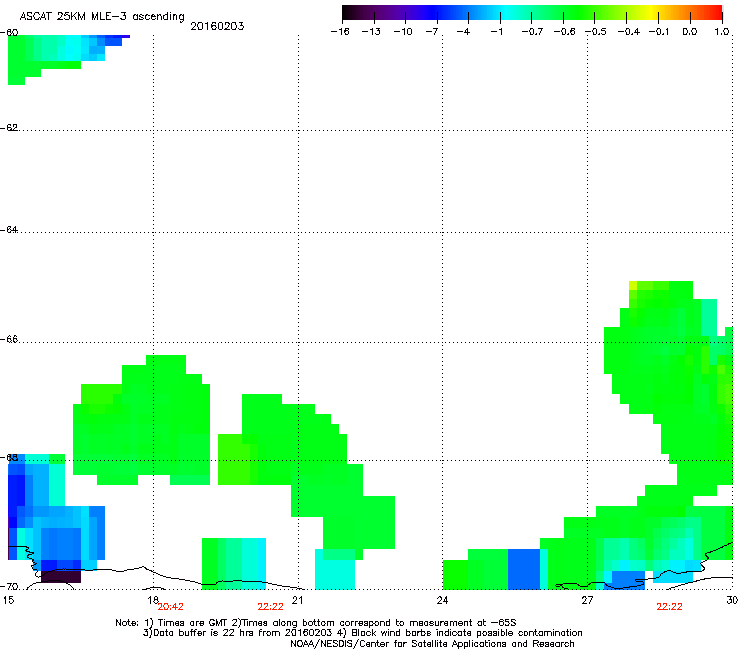The width and height of the screenshot is (740, 650).
Task: Click the red 20:42 swath time label
Action: 170,607
